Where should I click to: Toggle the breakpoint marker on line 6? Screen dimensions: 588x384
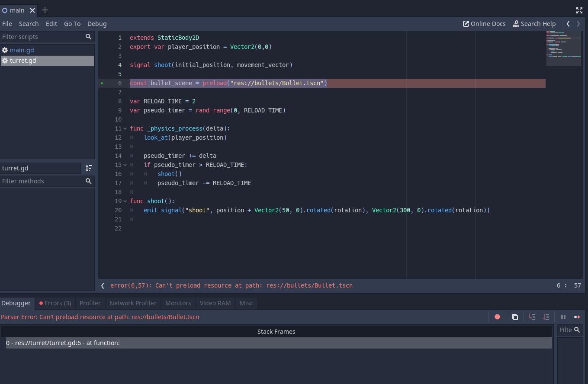103,83
